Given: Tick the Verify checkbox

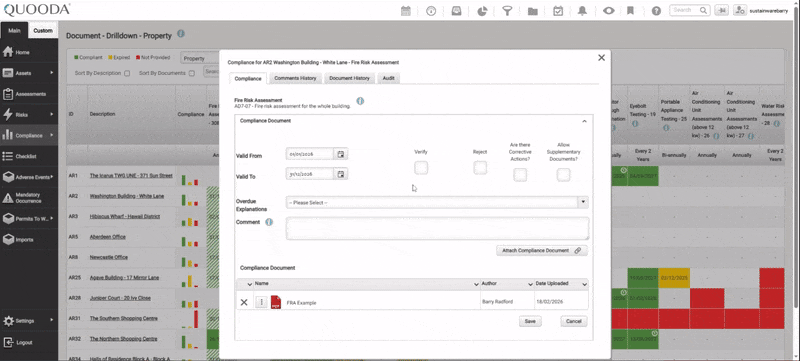Looking at the screenshot, I should coord(421,168).
